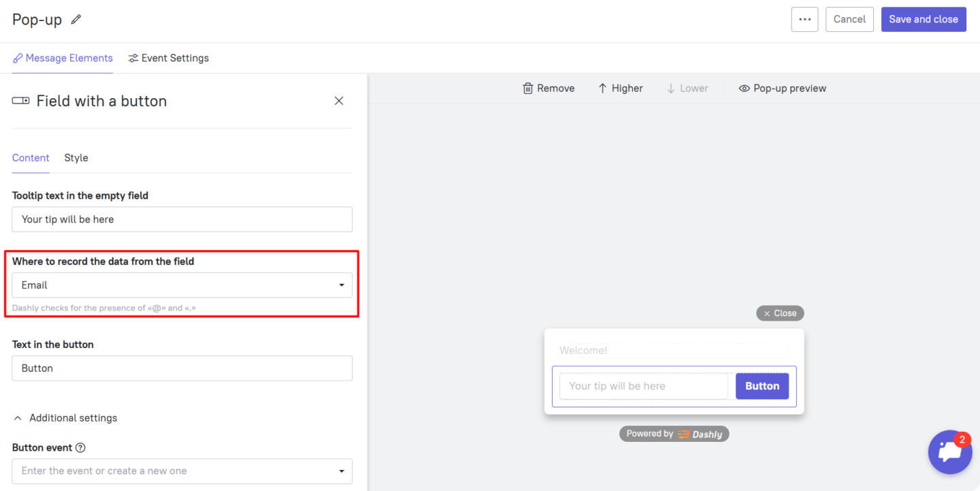Image resolution: width=980 pixels, height=491 pixels.
Task: Select the Message Elements tab
Action: coord(63,59)
